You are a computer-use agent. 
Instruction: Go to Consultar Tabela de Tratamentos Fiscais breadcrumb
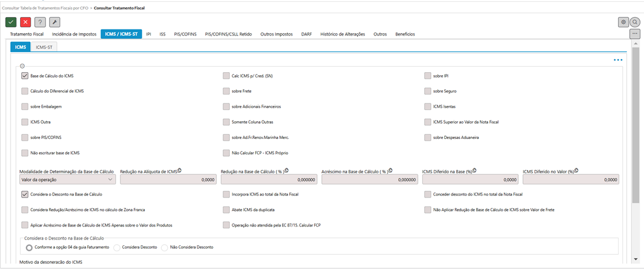coord(45,8)
